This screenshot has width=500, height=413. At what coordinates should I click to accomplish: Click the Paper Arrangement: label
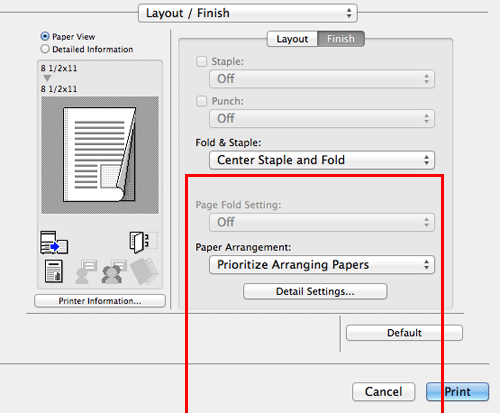243,247
